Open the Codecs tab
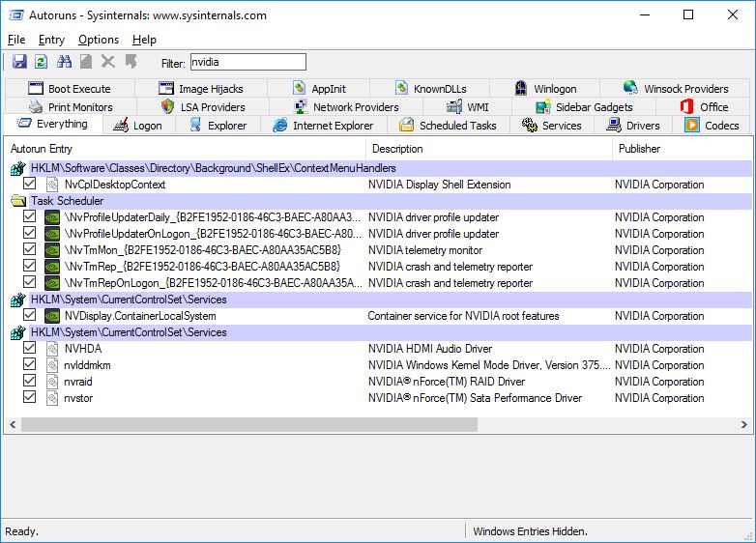Image resolution: width=756 pixels, height=543 pixels. pos(712,126)
